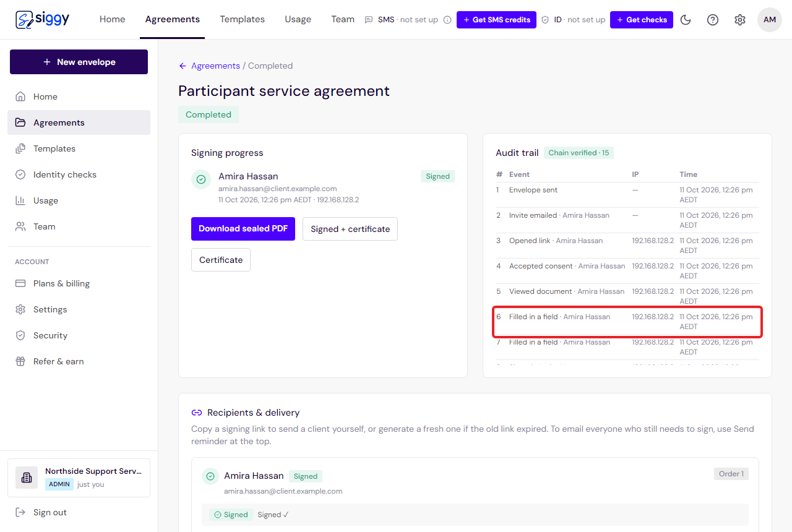
Task: Open the help question mark icon
Action: tap(713, 20)
